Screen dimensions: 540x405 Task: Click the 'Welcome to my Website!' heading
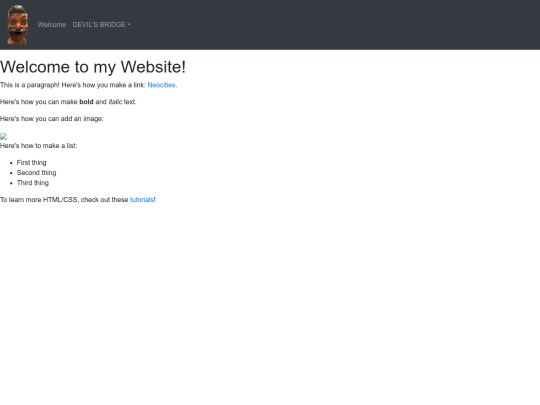click(x=93, y=67)
